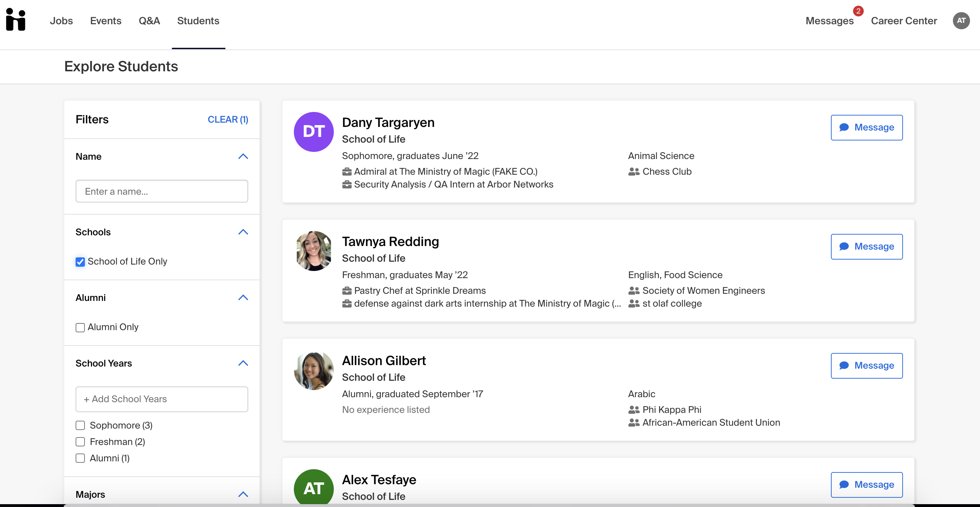The image size is (980, 507).
Task: Check the Sophomore (3) filter
Action: click(x=80, y=425)
